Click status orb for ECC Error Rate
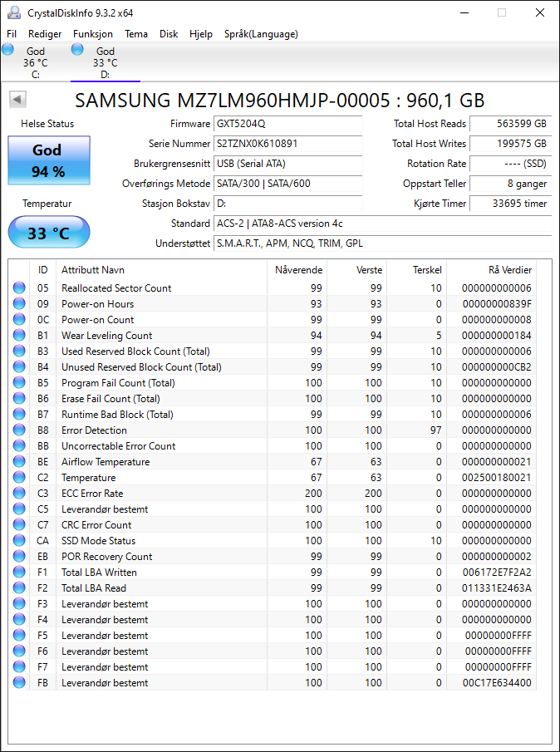This screenshot has height=752, width=560. coord(19,494)
